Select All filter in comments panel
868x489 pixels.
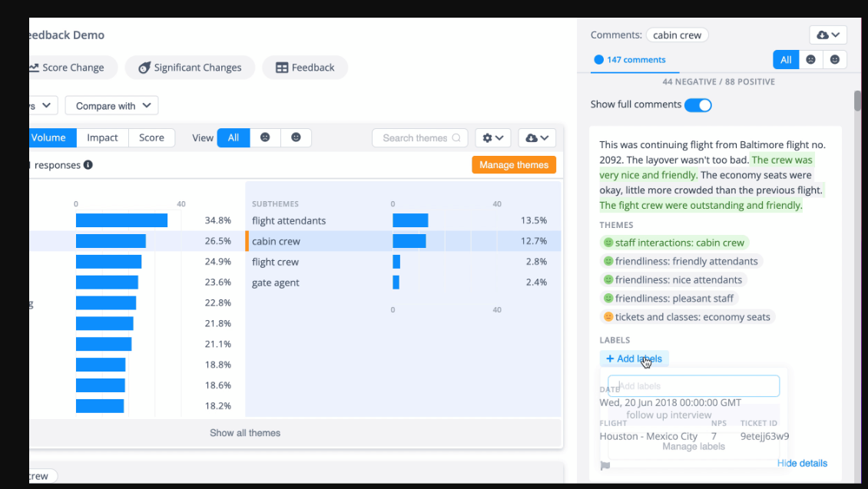click(x=786, y=60)
